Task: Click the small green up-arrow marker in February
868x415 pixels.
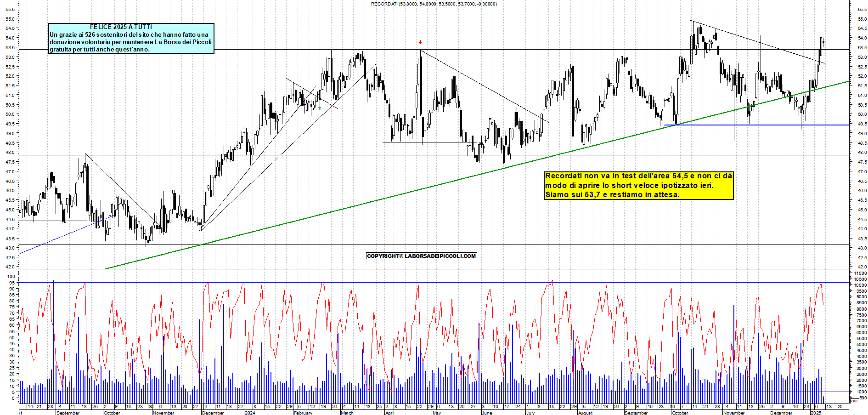Action: point(320,108)
